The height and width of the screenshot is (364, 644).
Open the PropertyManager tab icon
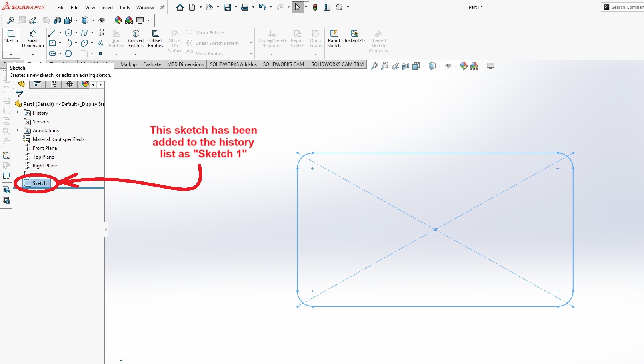click(38, 84)
